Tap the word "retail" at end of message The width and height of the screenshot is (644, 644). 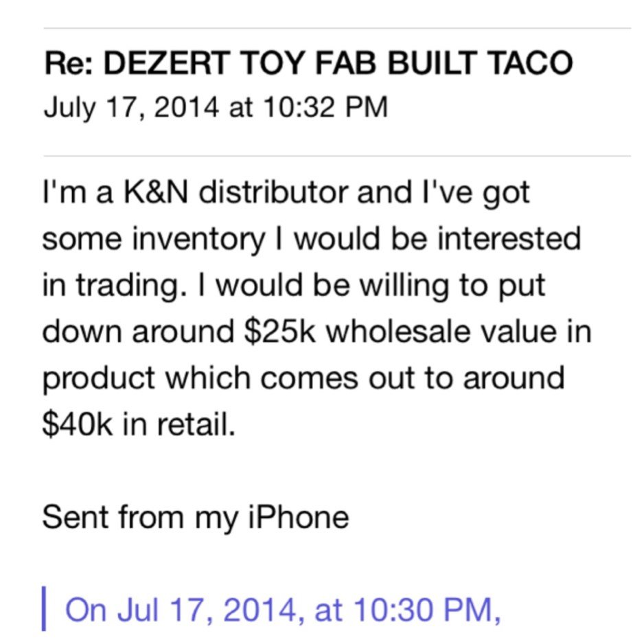197,425
